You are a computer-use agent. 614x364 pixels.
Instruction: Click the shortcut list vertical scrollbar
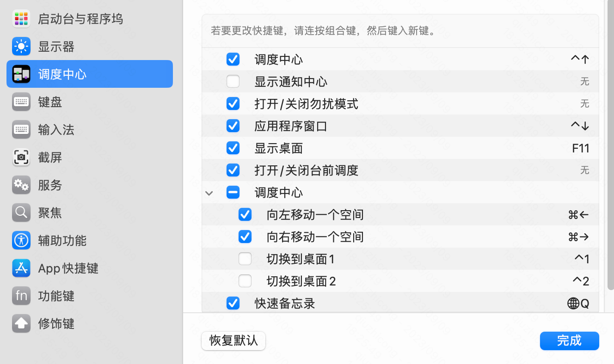click(611, 145)
